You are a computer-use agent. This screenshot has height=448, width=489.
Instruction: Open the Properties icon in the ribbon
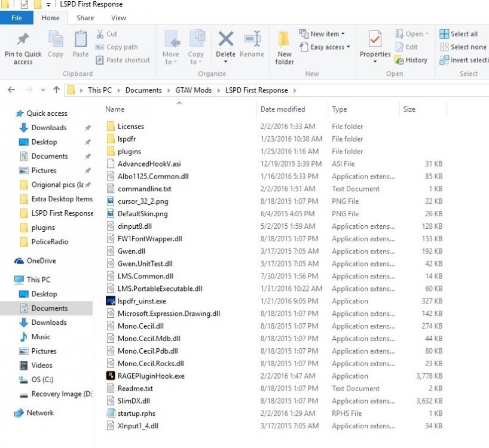tap(375, 39)
